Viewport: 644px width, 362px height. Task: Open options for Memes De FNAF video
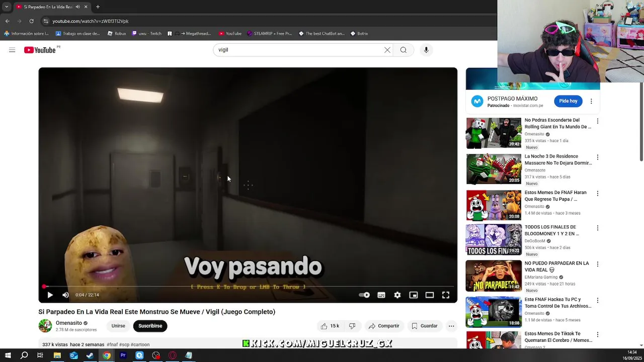point(598,194)
